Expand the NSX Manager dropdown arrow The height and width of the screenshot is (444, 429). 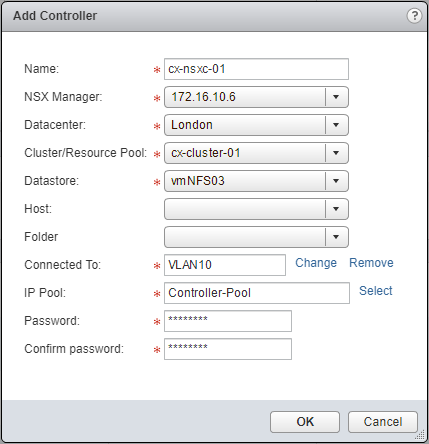coord(336,97)
